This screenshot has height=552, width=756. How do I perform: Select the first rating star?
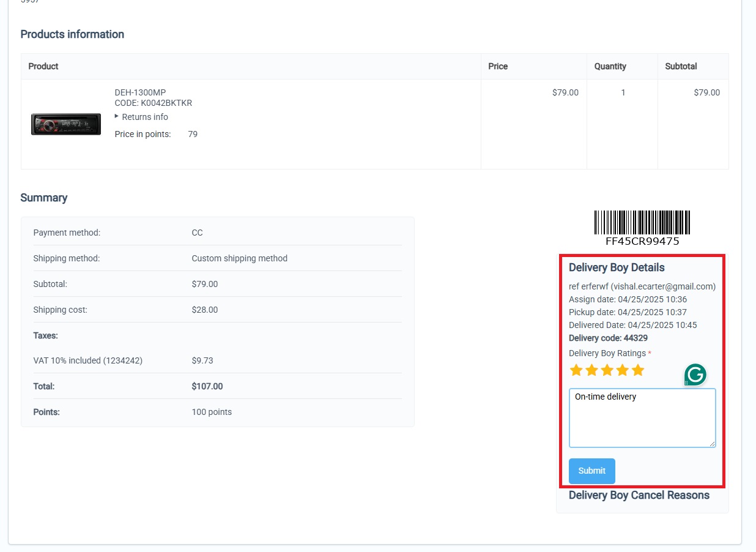click(x=576, y=370)
